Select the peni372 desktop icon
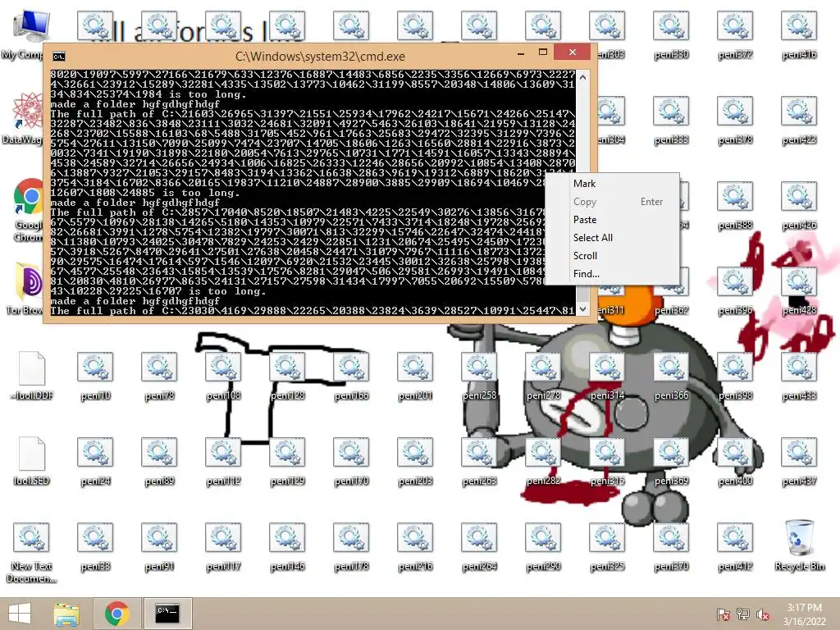 click(735, 34)
